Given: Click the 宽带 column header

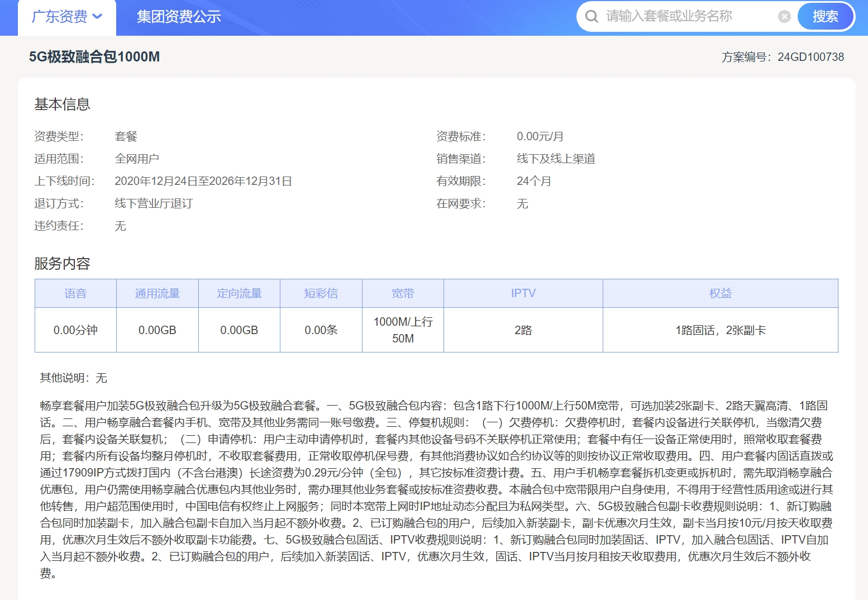Looking at the screenshot, I should [x=403, y=293].
